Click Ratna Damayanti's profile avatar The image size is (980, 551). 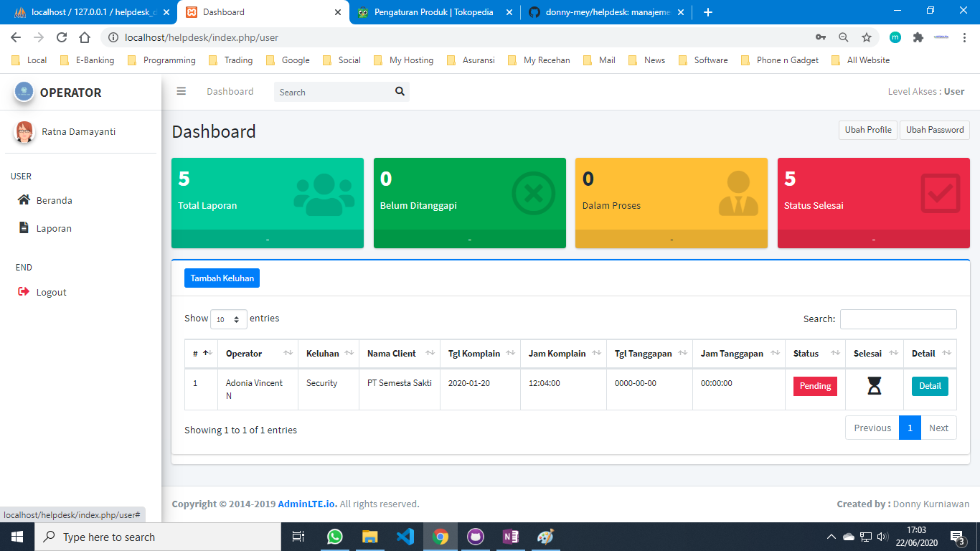point(24,132)
